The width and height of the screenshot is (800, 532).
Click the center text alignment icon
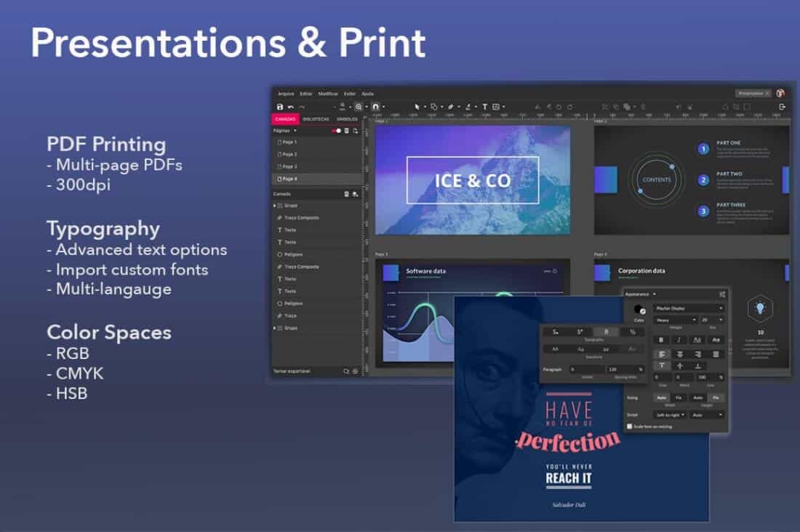point(679,354)
